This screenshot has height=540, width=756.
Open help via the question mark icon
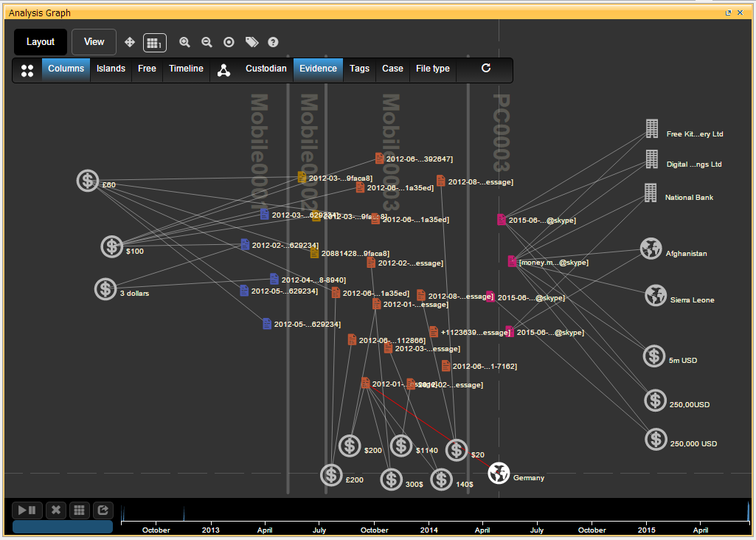[273, 43]
